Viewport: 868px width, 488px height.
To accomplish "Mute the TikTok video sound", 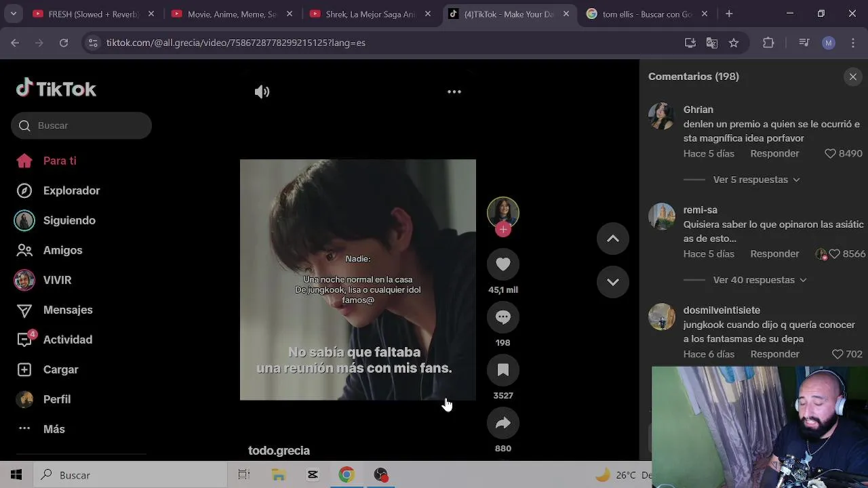I will click(x=262, y=91).
